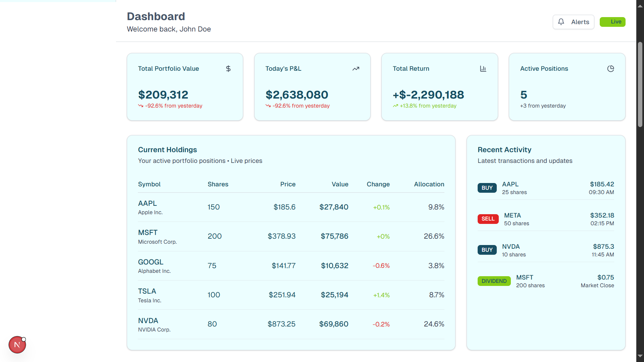
Task: Click the green uptrend arrow beside +13.8%
Action: 395,106
